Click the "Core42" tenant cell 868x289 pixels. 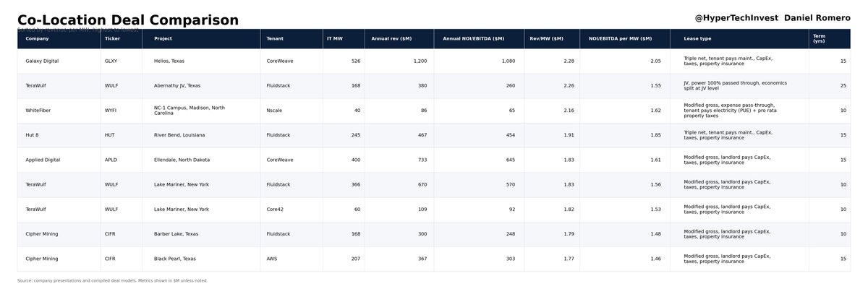click(275, 210)
